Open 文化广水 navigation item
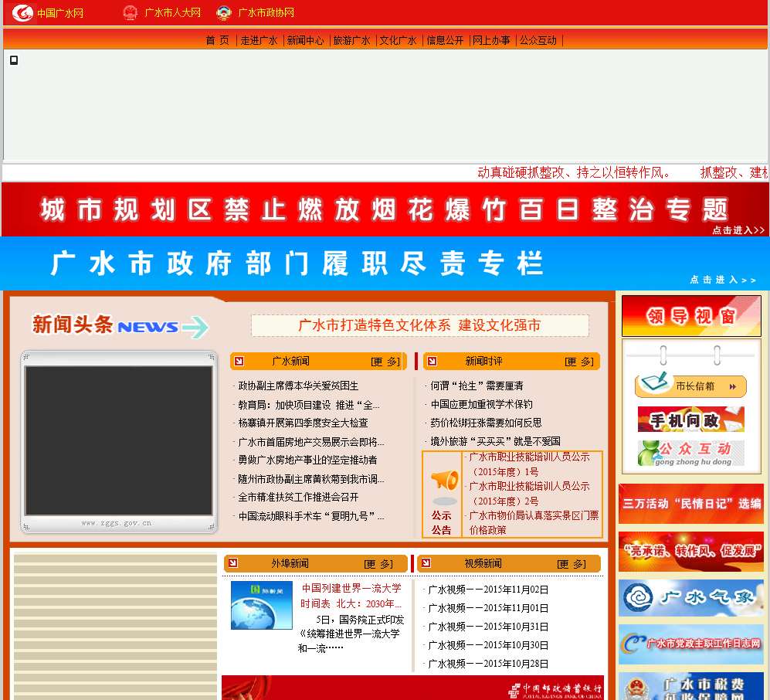The height and width of the screenshot is (700, 770). [399, 40]
